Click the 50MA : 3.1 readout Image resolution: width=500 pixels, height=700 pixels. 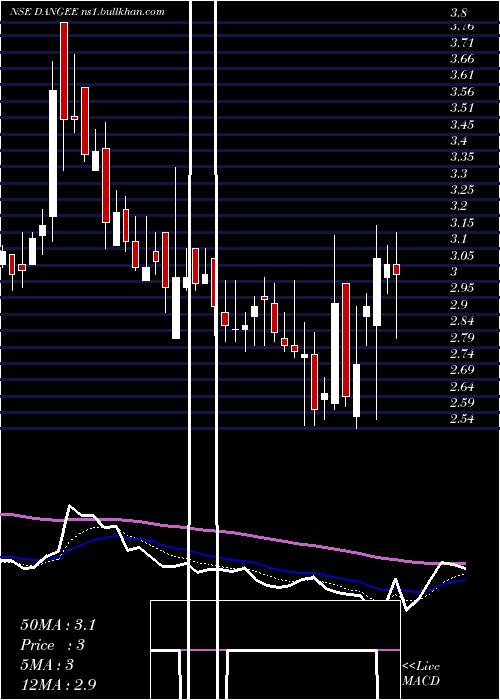click(x=58, y=625)
